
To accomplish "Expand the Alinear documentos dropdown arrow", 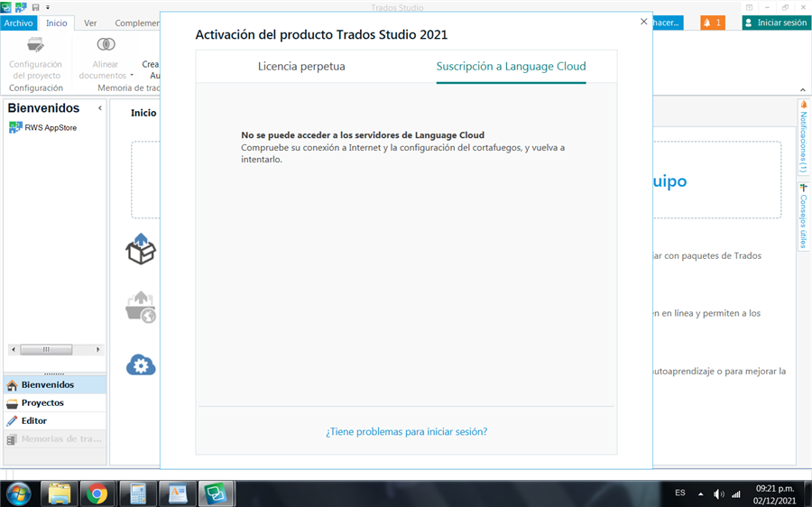I will tap(132, 76).
